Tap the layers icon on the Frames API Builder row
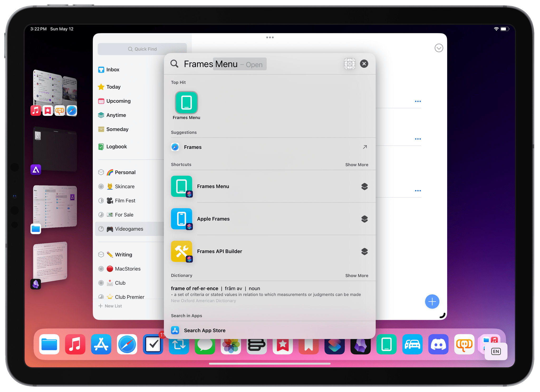The height and width of the screenshot is (392, 540). 364,251
